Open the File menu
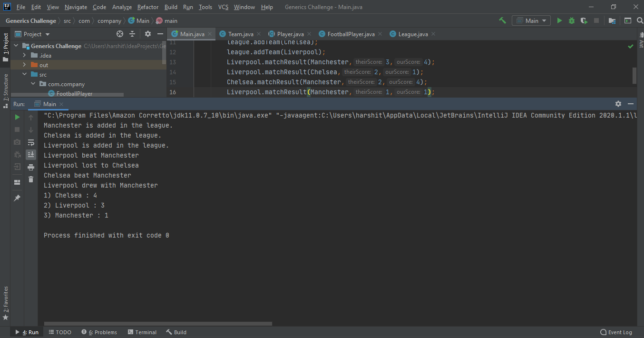This screenshot has width=644, height=338. tap(21, 7)
